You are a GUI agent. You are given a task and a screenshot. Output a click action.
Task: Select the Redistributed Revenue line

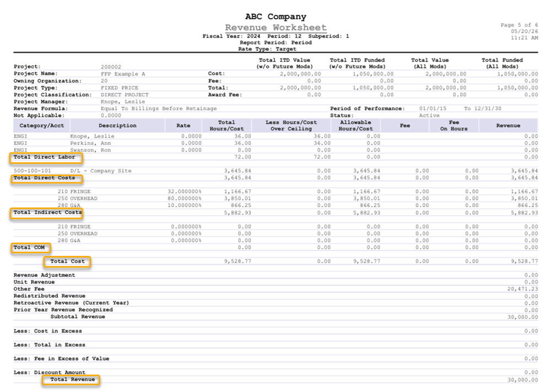(x=275, y=296)
